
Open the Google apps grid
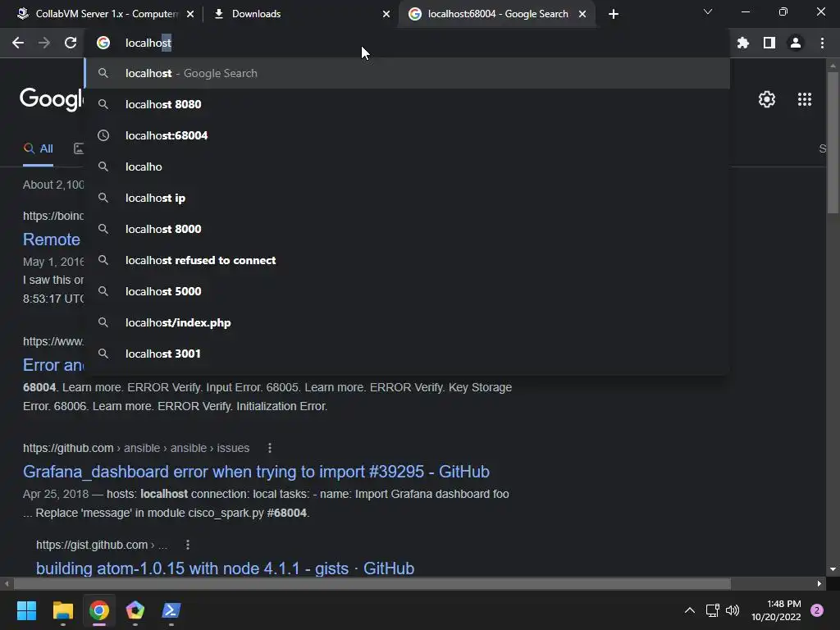tap(805, 99)
